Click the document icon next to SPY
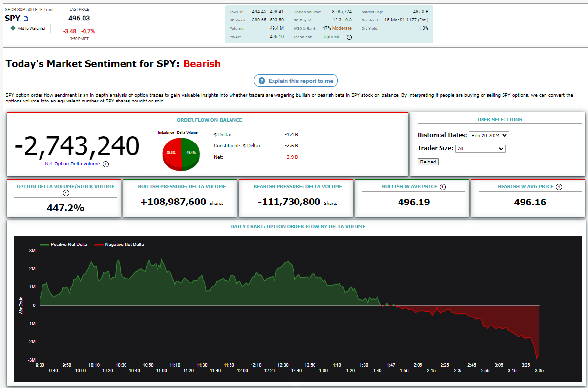Screen dimensions: 588x388 pos(26,19)
